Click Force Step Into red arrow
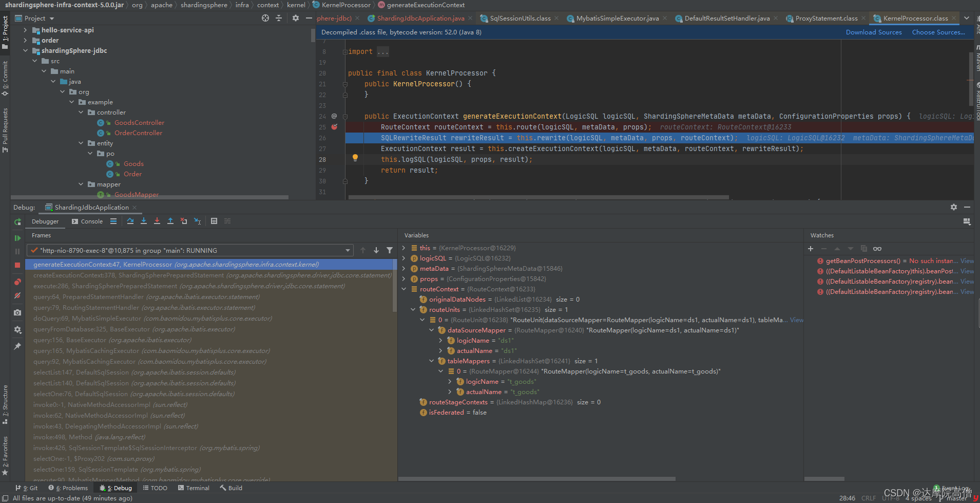This screenshot has height=503, width=980. [x=157, y=221]
